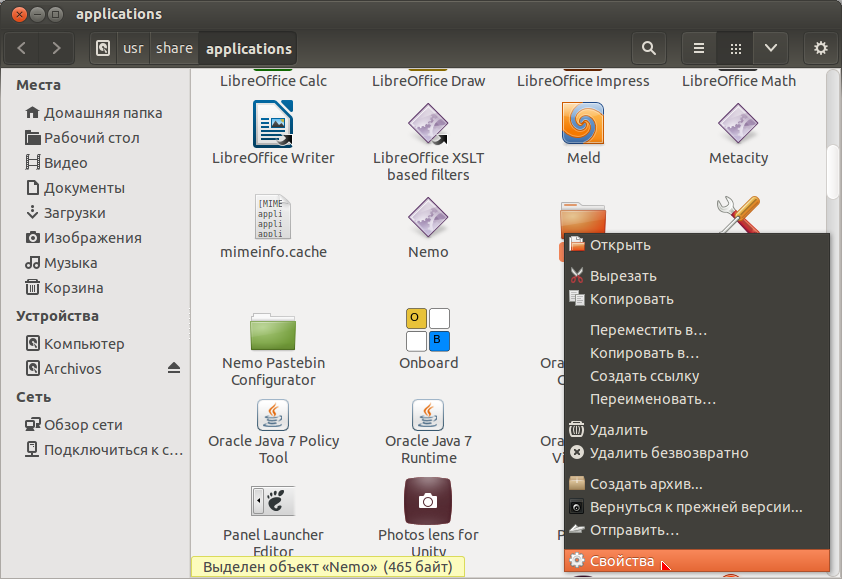Select the Metacity icon
The width and height of the screenshot is (842, 579).
tap(738, 124)
